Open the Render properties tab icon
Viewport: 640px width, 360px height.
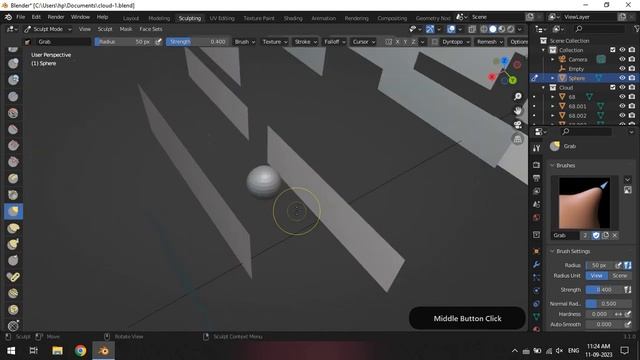click(536, 165)
